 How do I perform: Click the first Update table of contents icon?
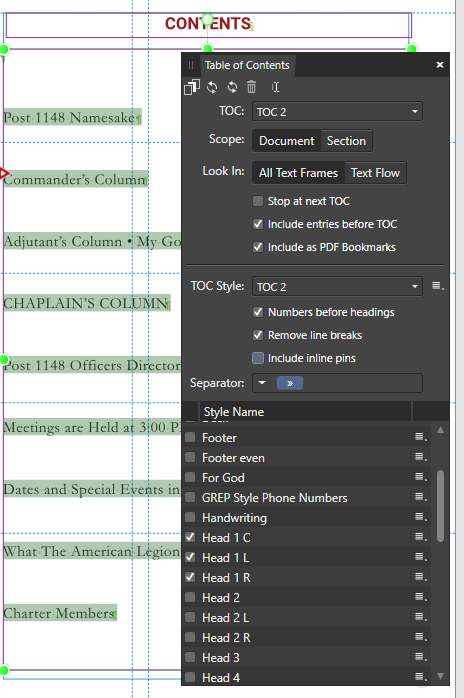click(x=212, y=87)
